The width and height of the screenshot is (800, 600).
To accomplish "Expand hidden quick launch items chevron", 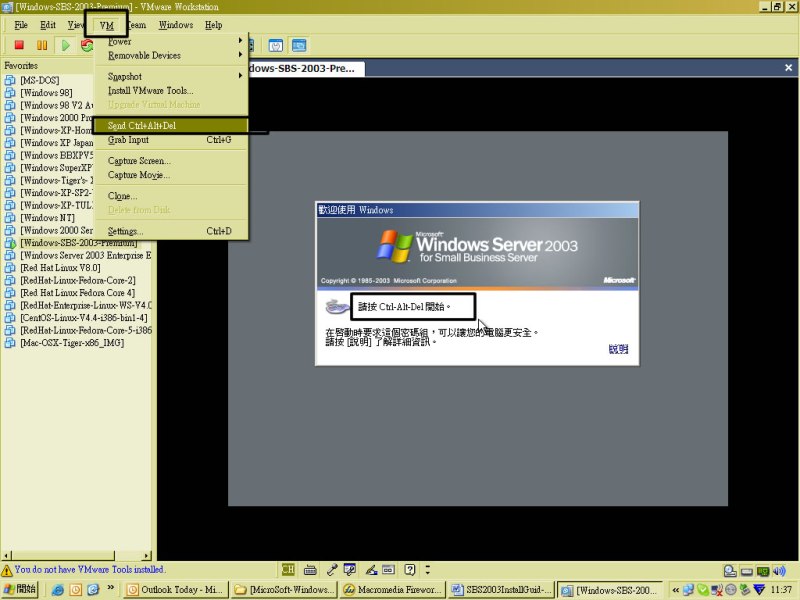I will click(110, 588).
